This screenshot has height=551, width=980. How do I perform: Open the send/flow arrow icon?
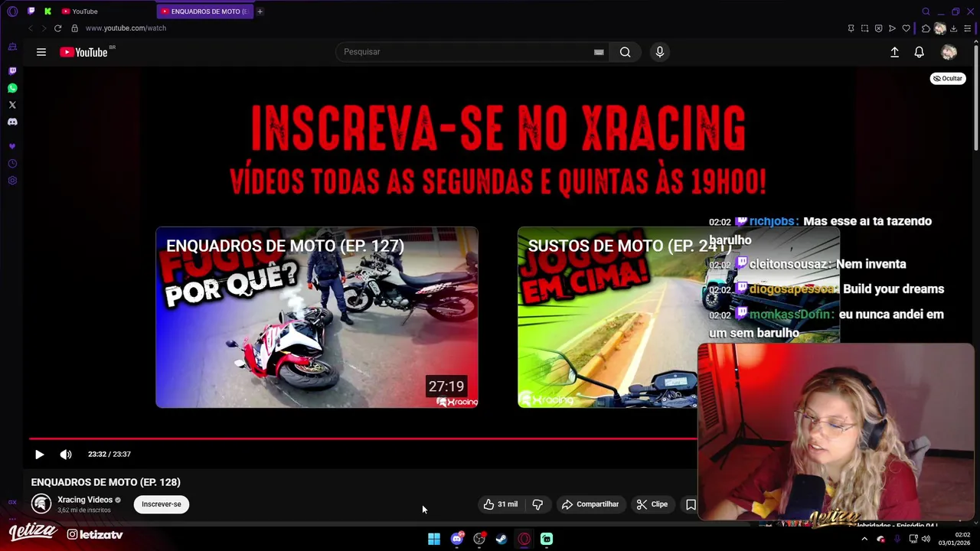coord(892,28)
